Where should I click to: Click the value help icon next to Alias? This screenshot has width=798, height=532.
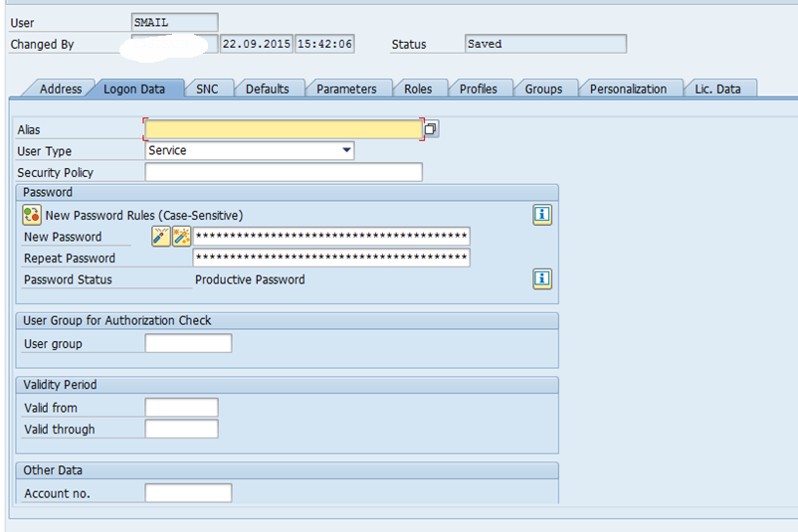click(431, 129)
